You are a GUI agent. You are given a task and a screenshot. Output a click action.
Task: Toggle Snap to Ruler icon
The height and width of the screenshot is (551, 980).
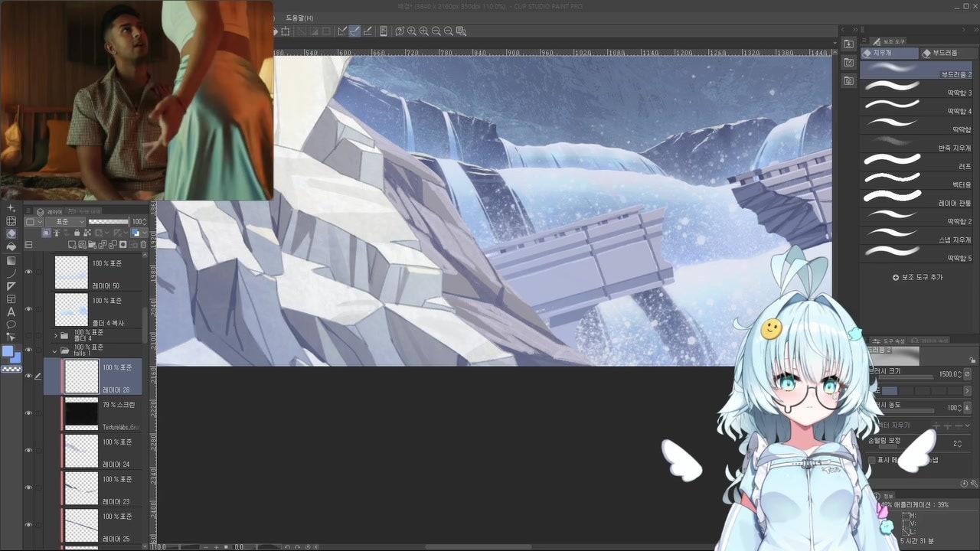[x=342, y=31]
